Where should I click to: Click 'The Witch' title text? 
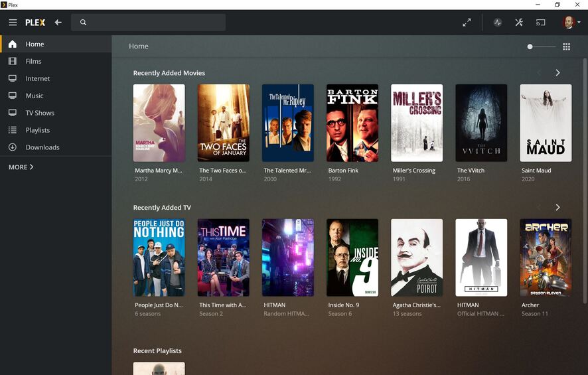[x=471, y=171]
